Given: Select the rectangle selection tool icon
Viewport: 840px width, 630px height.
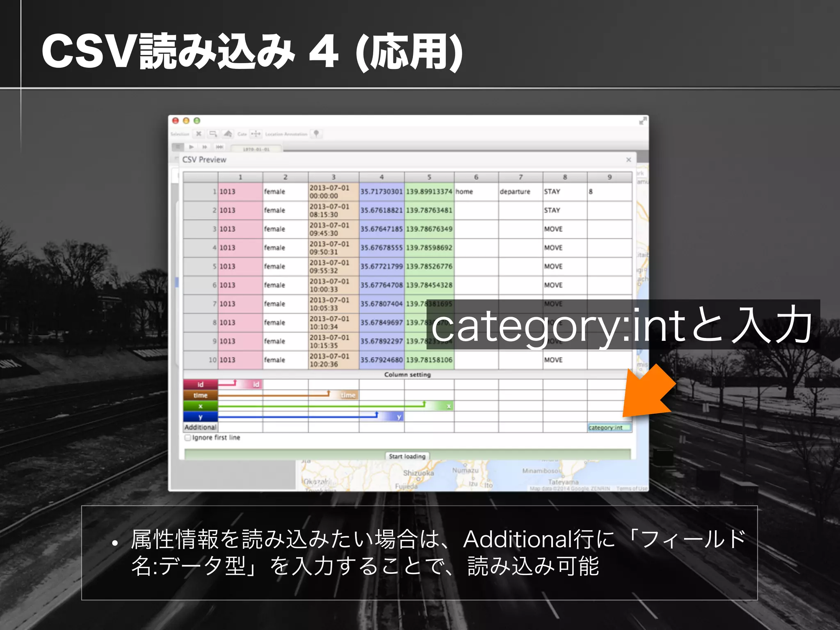Looking at the screenshot, I should pyautogui.click(x=213, y=134).
